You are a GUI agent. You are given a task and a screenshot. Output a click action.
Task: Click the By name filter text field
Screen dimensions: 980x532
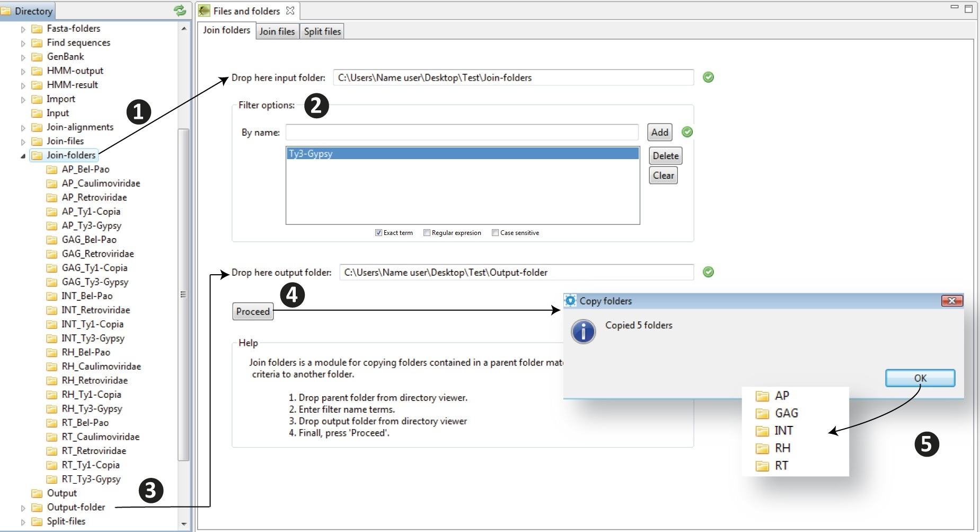tap(462, 132)
